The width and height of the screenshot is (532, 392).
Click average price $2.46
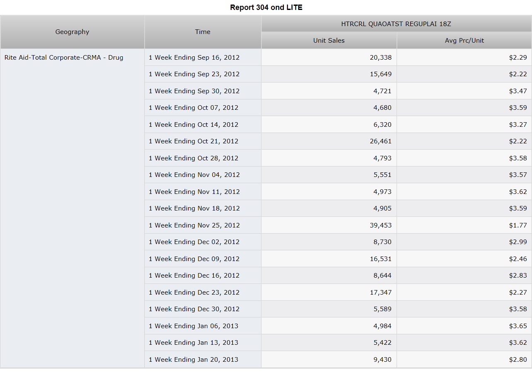[x=464, y=259]
